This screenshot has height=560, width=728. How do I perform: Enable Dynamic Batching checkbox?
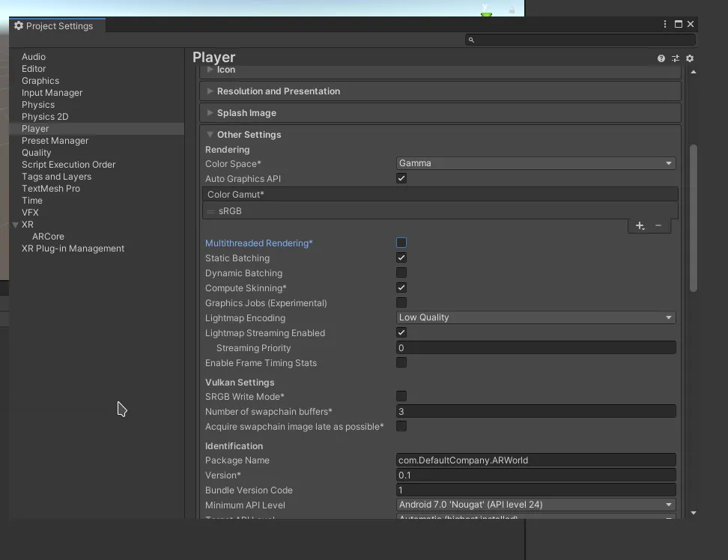(x=401, y=273)
